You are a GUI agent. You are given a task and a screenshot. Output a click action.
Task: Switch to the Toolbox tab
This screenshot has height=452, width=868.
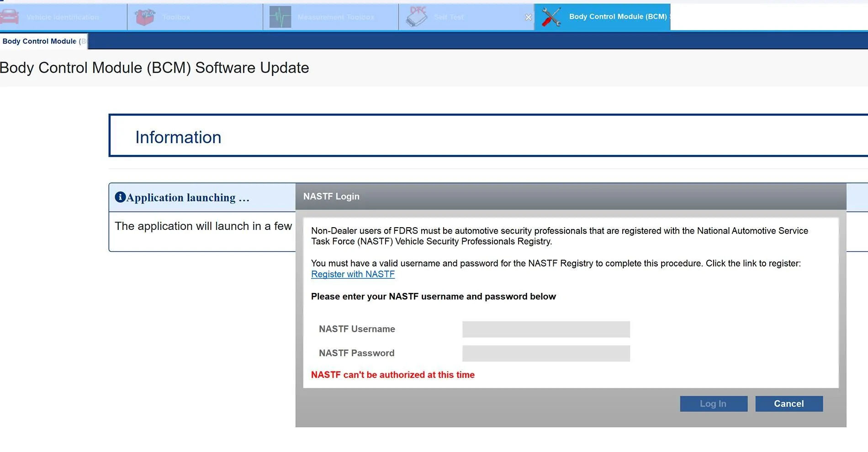195,17
